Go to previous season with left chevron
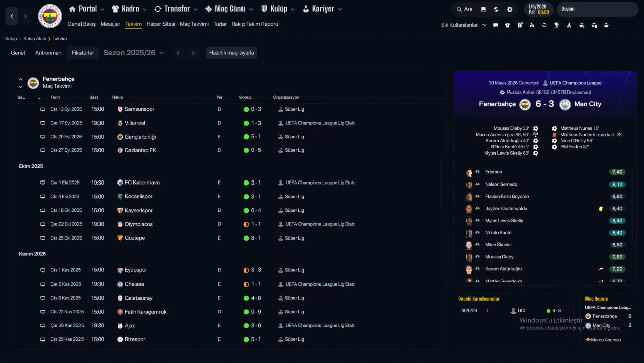644x363 pixels. coord(178,53)
